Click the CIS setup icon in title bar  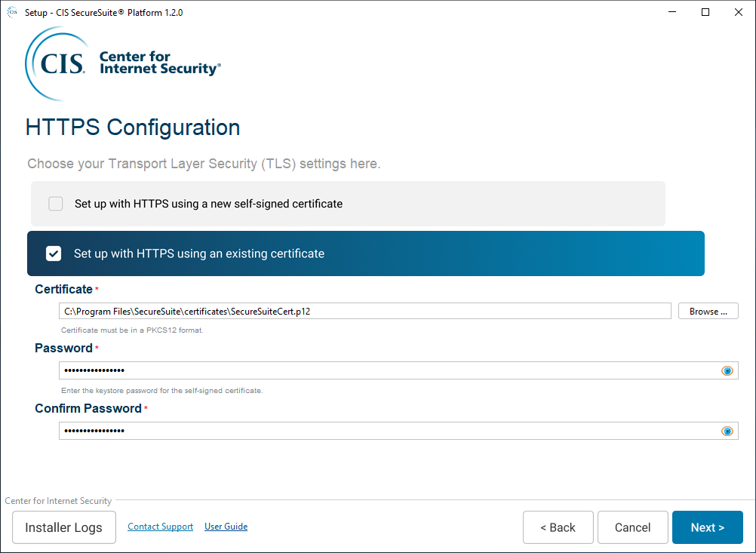pyautogui.click(x=12, y=12)
